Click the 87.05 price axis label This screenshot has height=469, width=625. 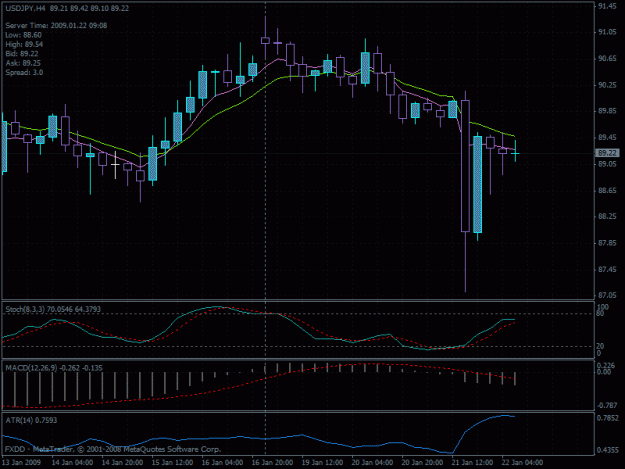pos(607,295)
